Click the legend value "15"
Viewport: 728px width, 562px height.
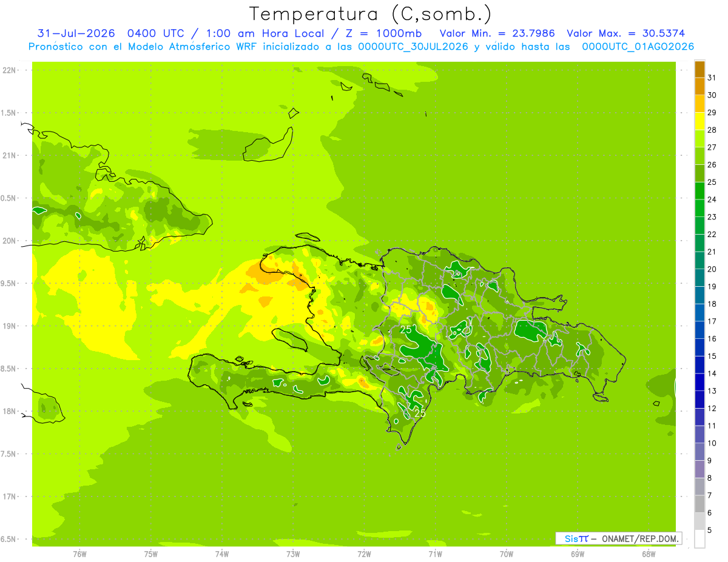click(x=712, y=356)
